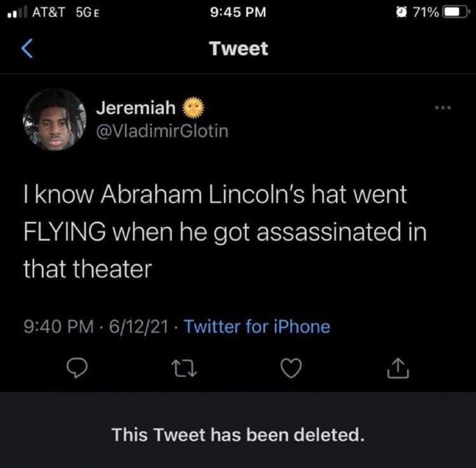Reply to the tweet with the speech bubble icon
This screenshot has height=468, width=476.
click(x=76, y=368)
